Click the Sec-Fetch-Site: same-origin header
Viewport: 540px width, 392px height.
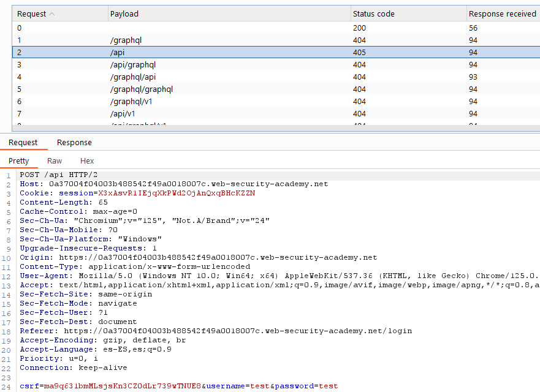pos(86,294)
